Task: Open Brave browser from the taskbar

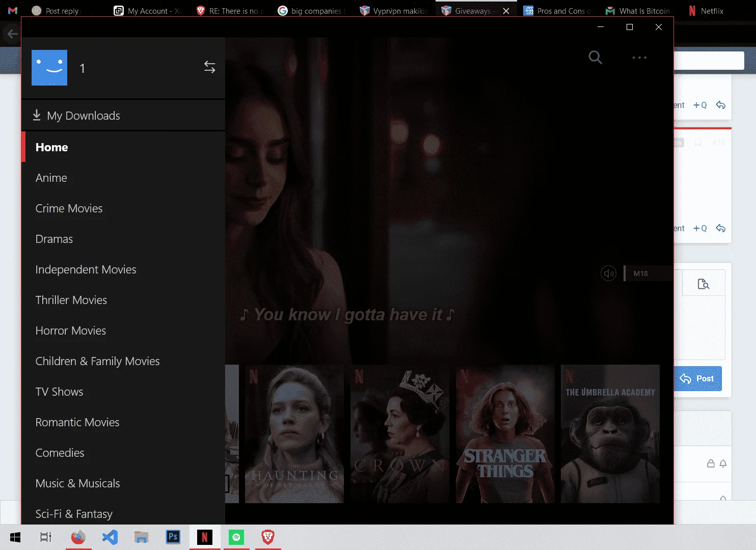Action: [x=268, y=537]
